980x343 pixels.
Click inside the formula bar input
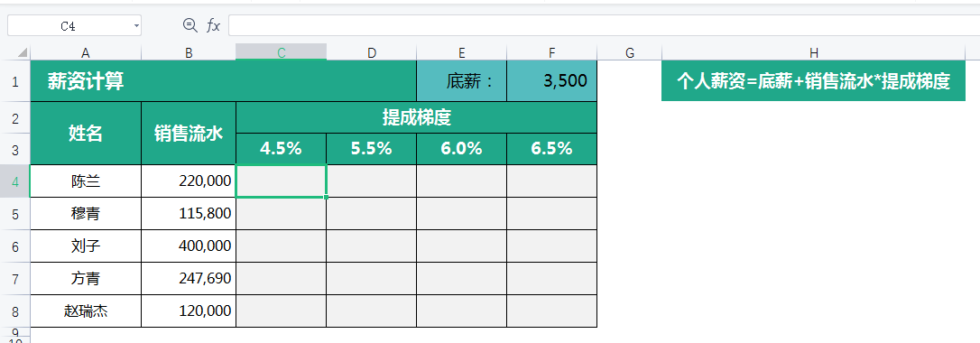click(x=604, y=25)
